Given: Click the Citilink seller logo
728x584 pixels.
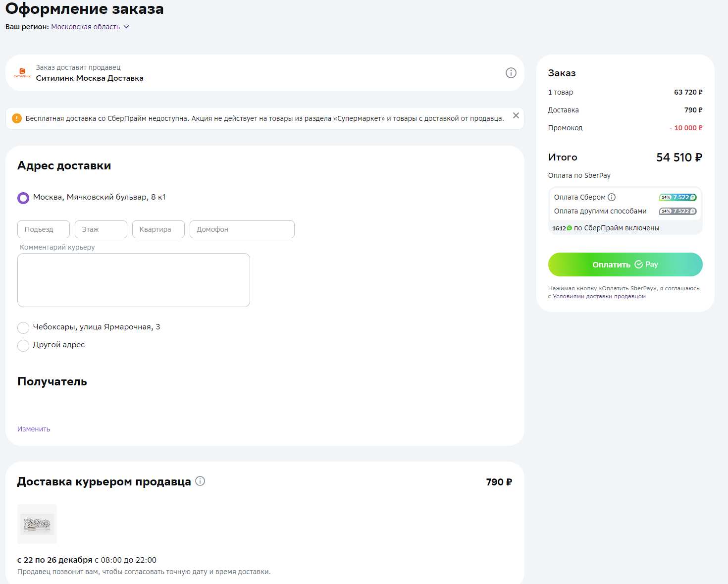Looking at the screenshot, I should (22, 73).
